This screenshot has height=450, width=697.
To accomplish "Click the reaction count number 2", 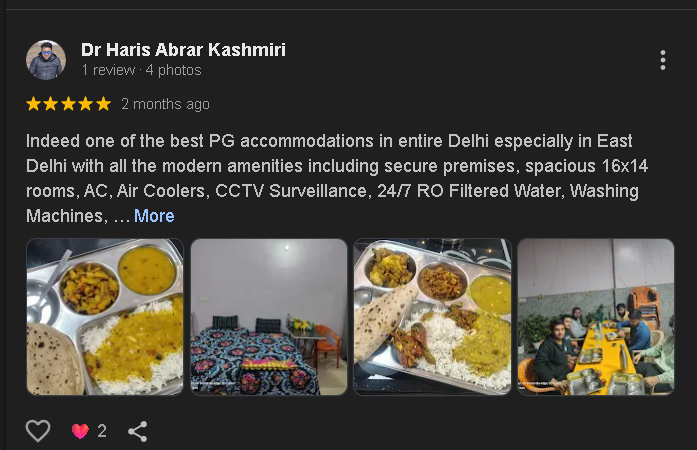I will pyautogui.click(x=102, y=431).
